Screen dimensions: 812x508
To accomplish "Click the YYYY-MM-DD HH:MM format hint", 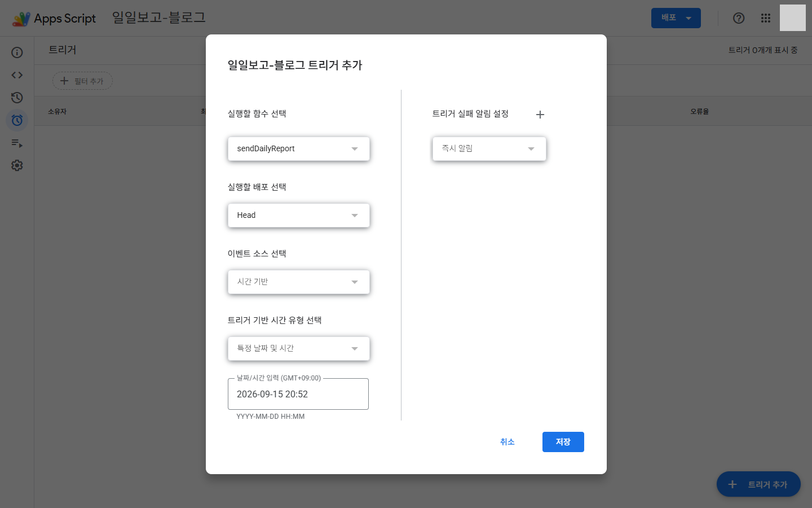I will pos(271,417).
